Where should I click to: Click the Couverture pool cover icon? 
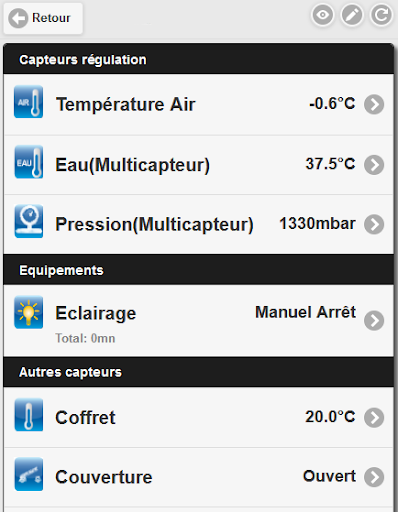tap(28, 474)
